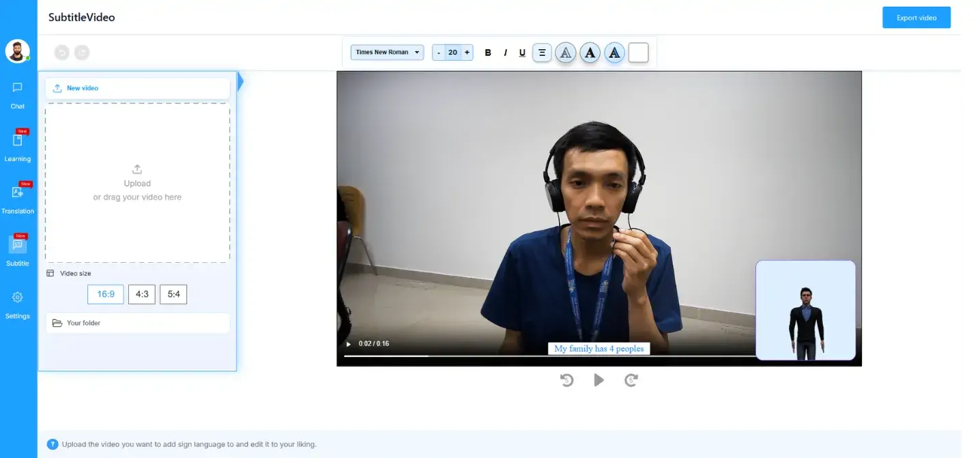
Task: Open the Learning section in sidebar
Action: point(18,147)
